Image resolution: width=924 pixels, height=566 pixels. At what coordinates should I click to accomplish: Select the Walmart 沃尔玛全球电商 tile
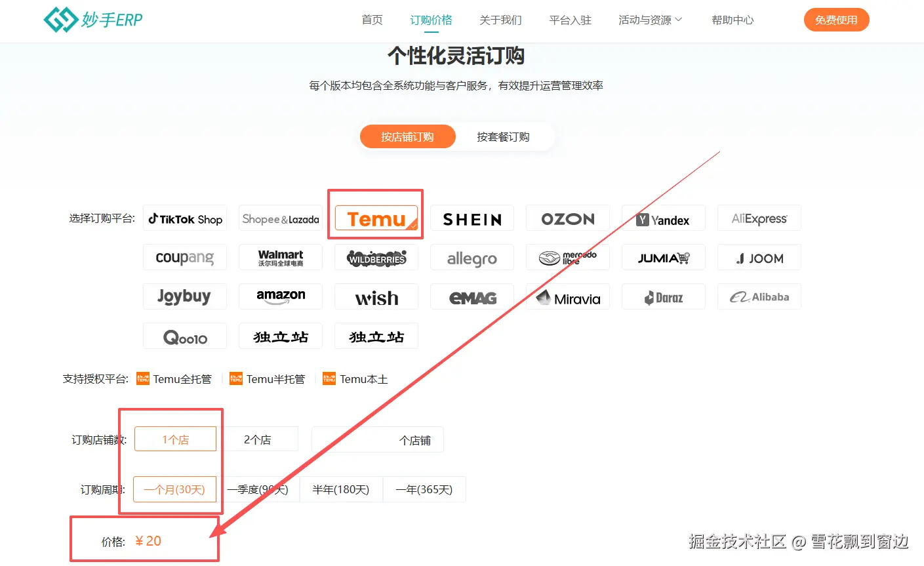pyautogui.click(x=281, y=258)
